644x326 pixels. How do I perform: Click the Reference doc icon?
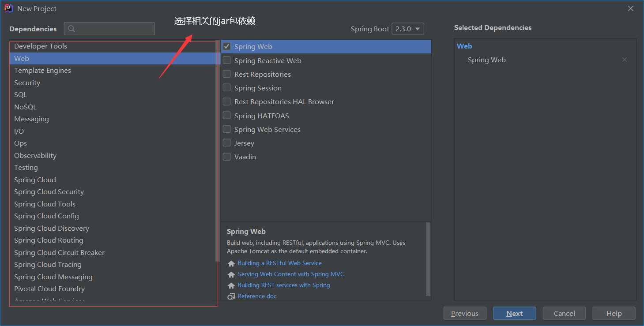click(231, 296)
